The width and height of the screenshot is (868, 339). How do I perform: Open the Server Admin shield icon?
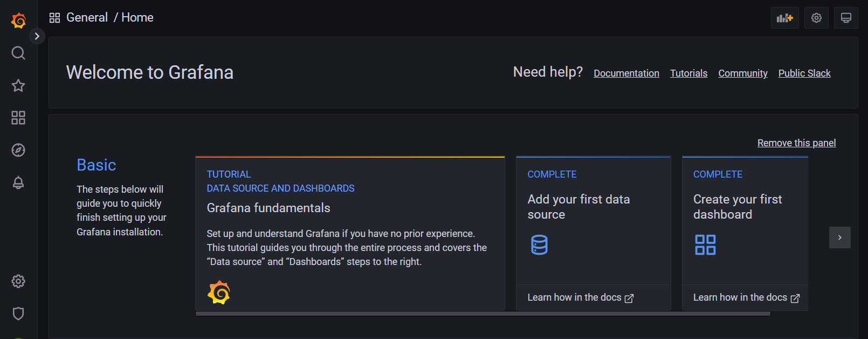tap(18, 314)
